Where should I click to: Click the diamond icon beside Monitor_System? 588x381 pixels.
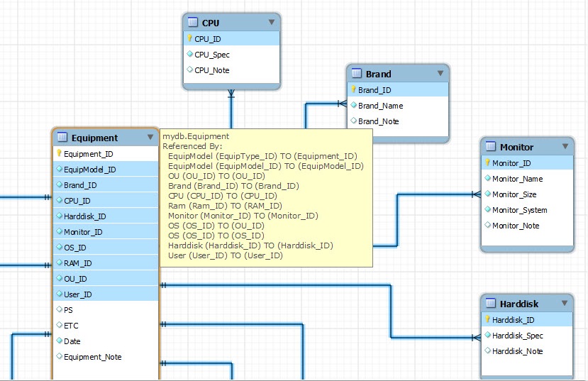click(487, 209)
